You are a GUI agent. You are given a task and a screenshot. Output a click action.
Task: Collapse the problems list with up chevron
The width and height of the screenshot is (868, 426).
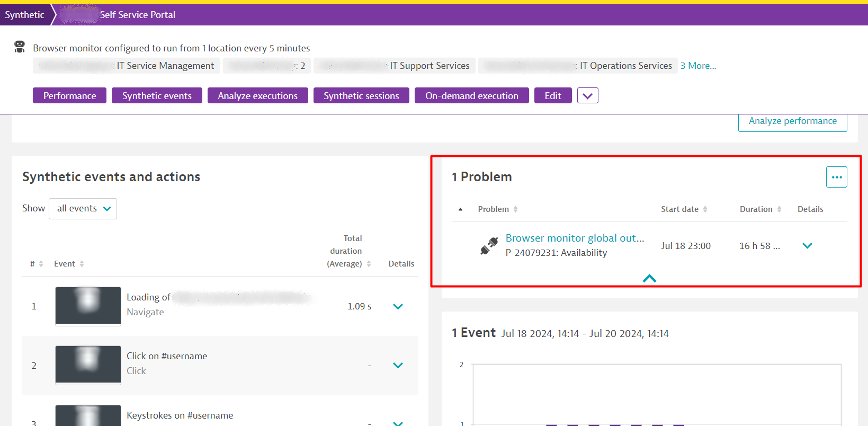click(x=649, y=279)
